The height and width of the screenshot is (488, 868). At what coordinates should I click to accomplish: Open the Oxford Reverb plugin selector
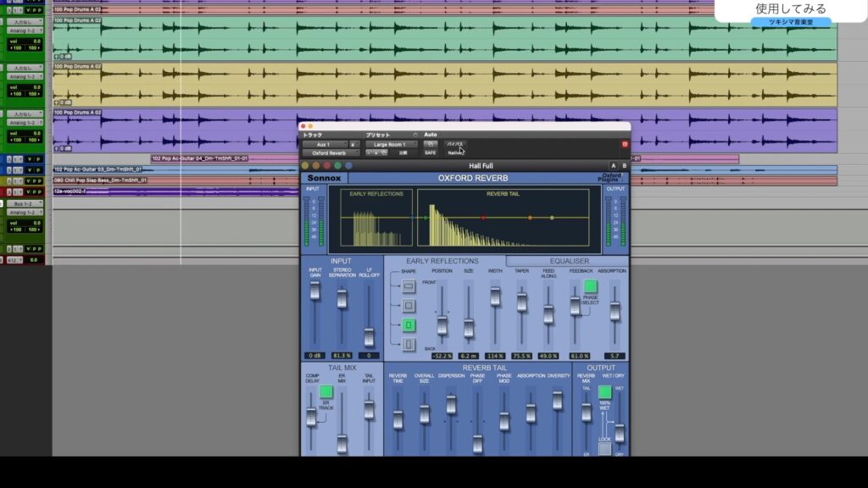331,153
